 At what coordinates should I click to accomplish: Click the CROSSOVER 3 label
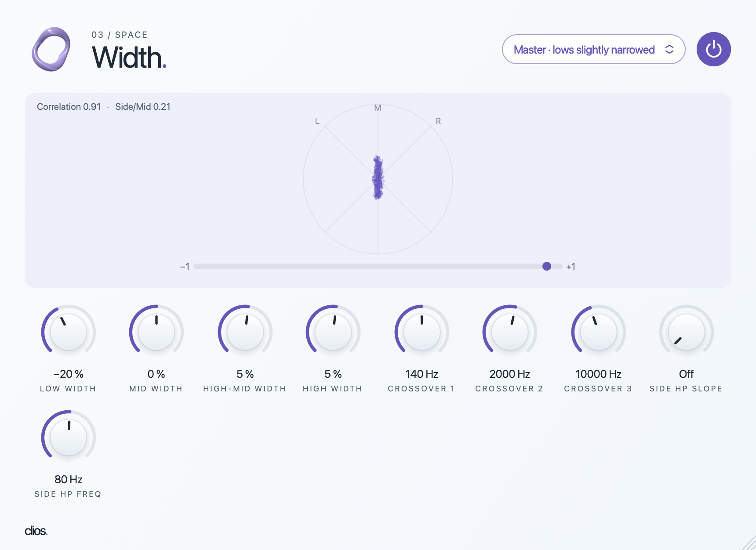(598, 389)
